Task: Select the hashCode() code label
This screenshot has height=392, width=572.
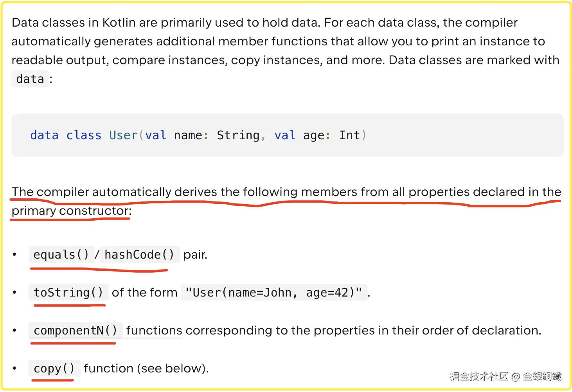Action: tap(139, 255)
